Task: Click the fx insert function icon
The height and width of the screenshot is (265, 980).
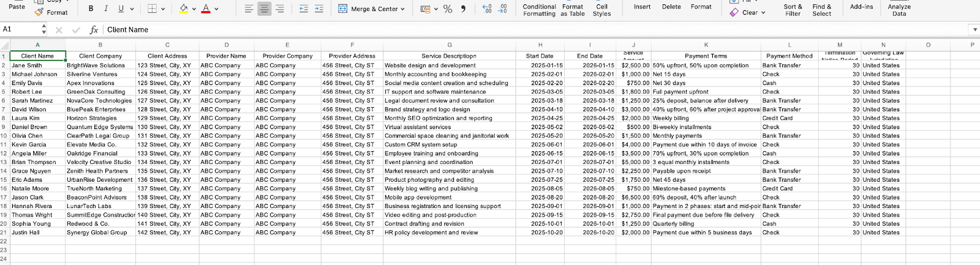Action: tap(94, 29)
